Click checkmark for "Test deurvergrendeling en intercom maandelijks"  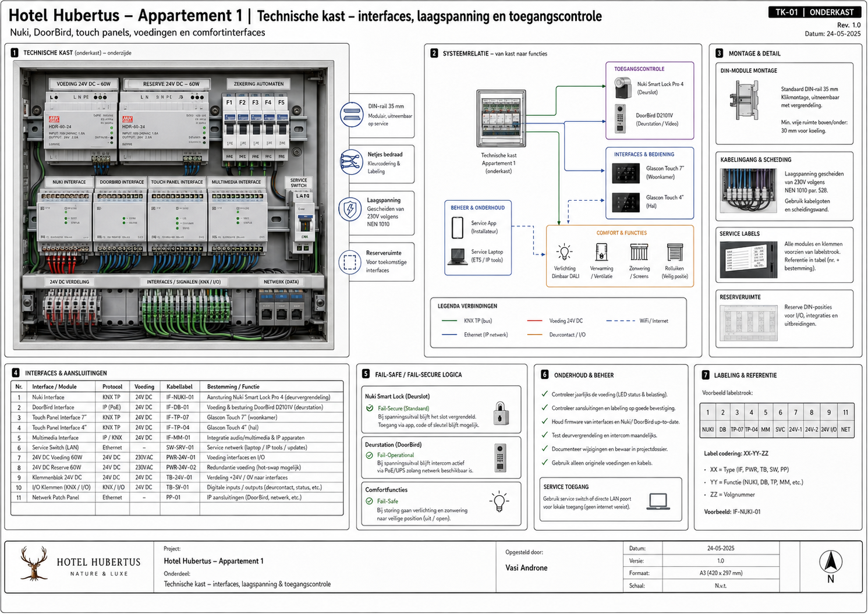[x=545, y=435]
